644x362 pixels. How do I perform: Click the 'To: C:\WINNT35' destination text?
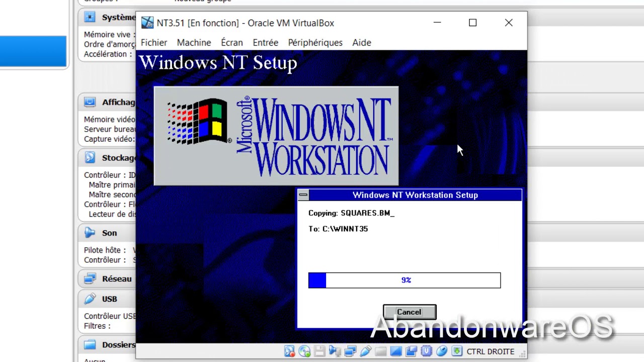(338, 229)
